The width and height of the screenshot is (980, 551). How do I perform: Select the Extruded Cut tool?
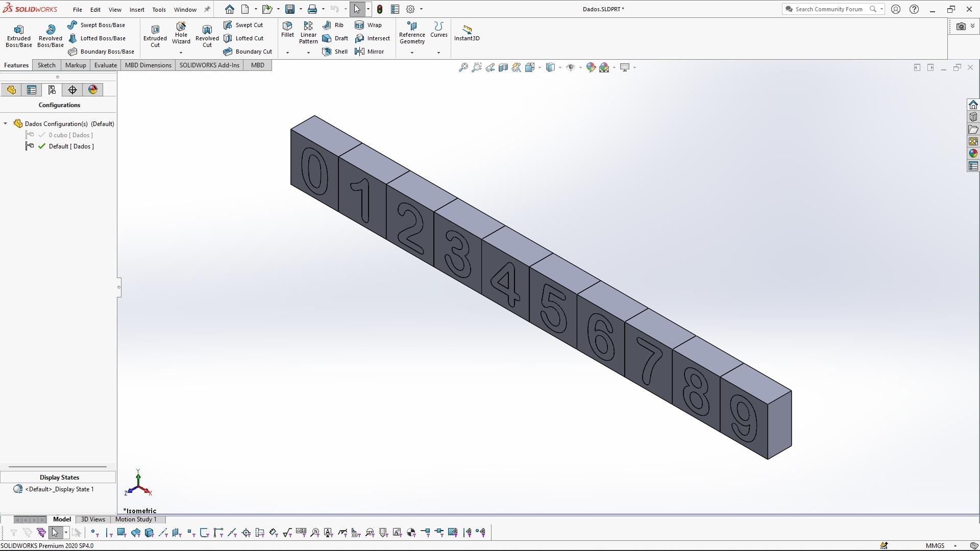click(155, 36)
